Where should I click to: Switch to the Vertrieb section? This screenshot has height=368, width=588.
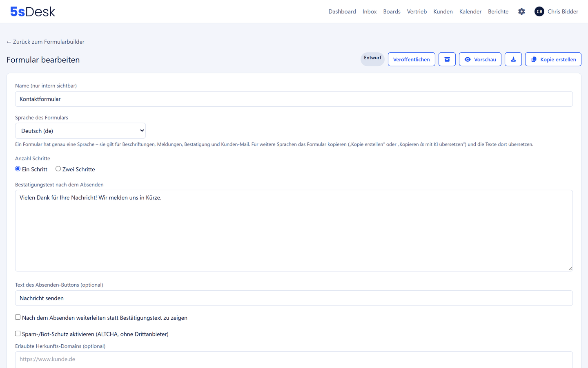[x=417, y=11]
